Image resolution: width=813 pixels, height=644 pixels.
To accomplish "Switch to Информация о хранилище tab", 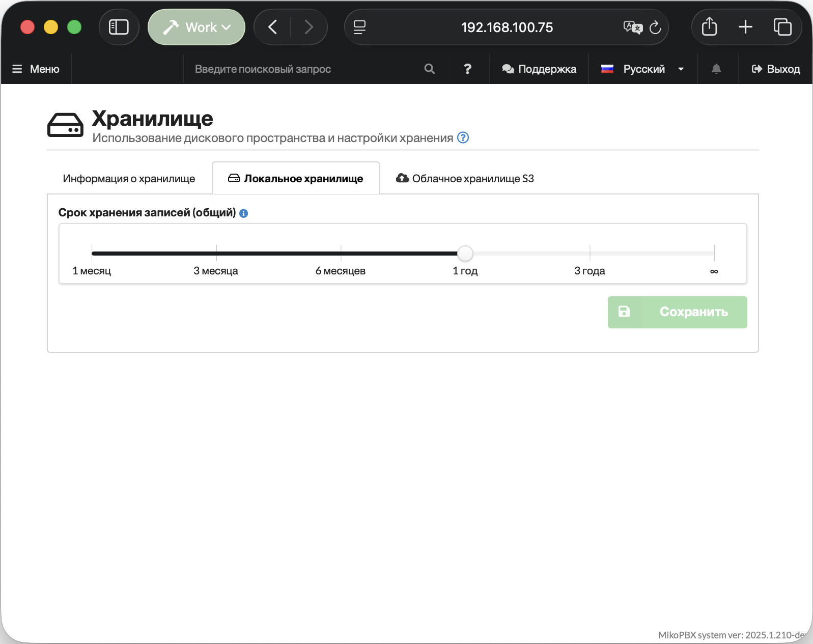I will [x=129, y=179].
